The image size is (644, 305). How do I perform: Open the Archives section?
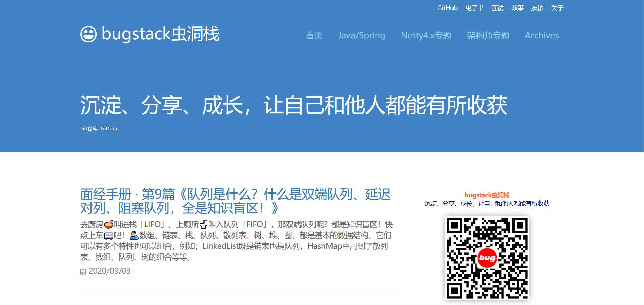click(x=542, y=35)
